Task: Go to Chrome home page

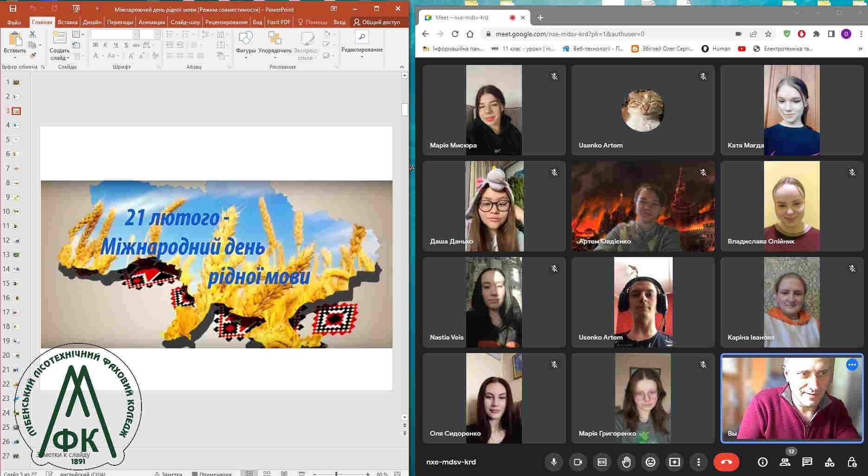Action: point(470,34)
